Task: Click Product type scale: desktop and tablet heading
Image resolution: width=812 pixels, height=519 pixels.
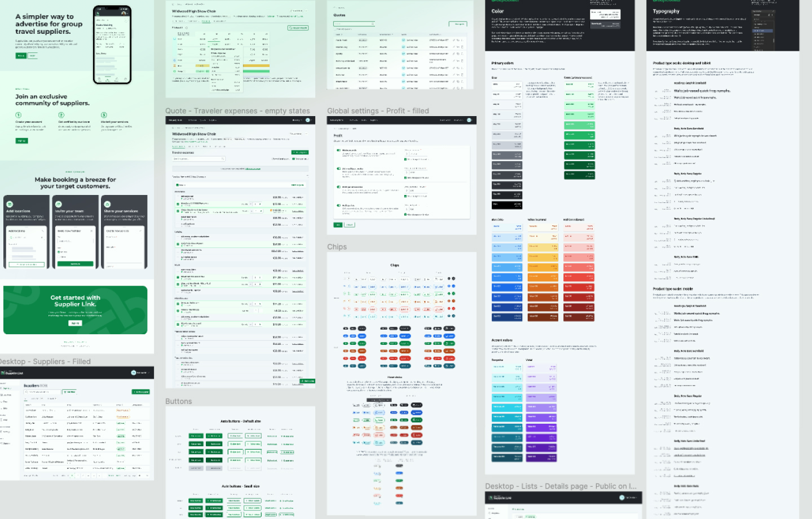Action: (x=682, y=63)
